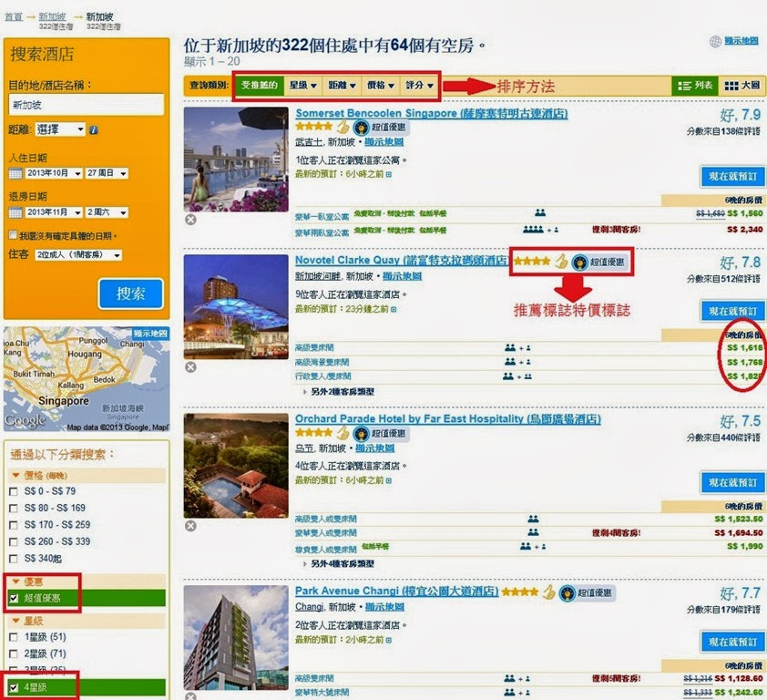The width and height of the screenshot is (767, 700).
Task: Check the S$ 80 - S$ 169 price filter
Action: [x=14, y=509]
